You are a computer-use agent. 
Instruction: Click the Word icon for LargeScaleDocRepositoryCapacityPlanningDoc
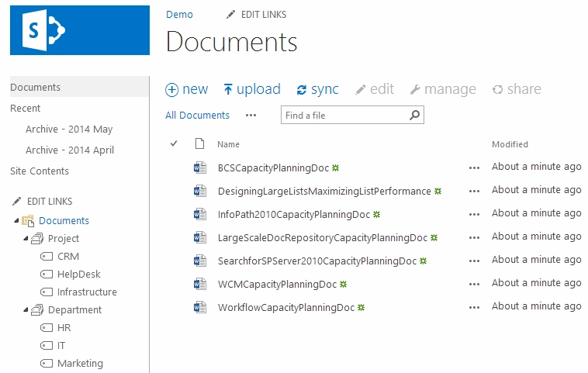[x=200, y=237]
